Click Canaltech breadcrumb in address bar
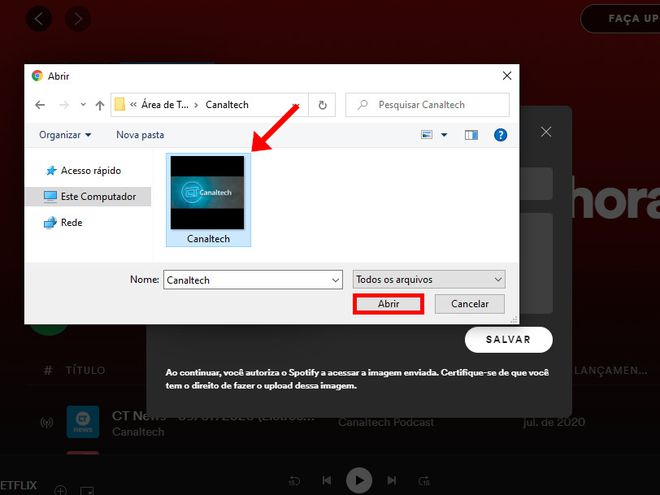The width and height of the screenshot is (660, 495). (x=227, y=105)
